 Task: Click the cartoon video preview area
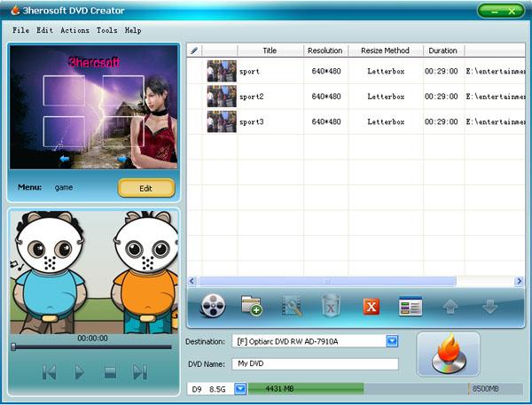click(x=94, y=272)
